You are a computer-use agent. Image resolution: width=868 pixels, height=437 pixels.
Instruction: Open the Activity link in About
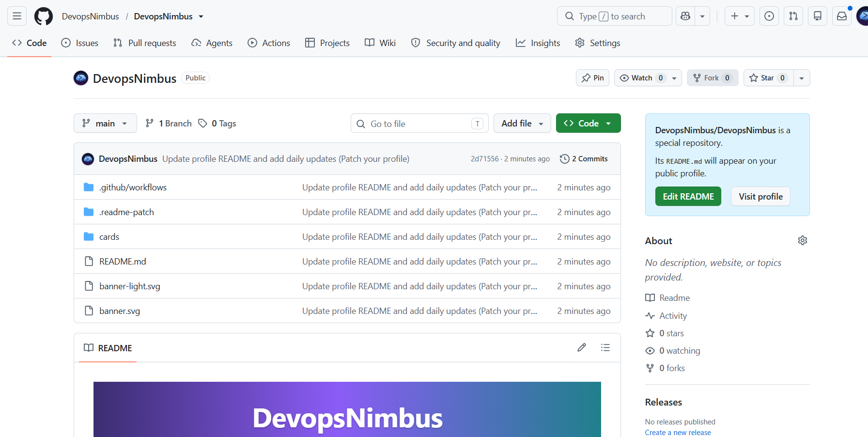point(666,315)
